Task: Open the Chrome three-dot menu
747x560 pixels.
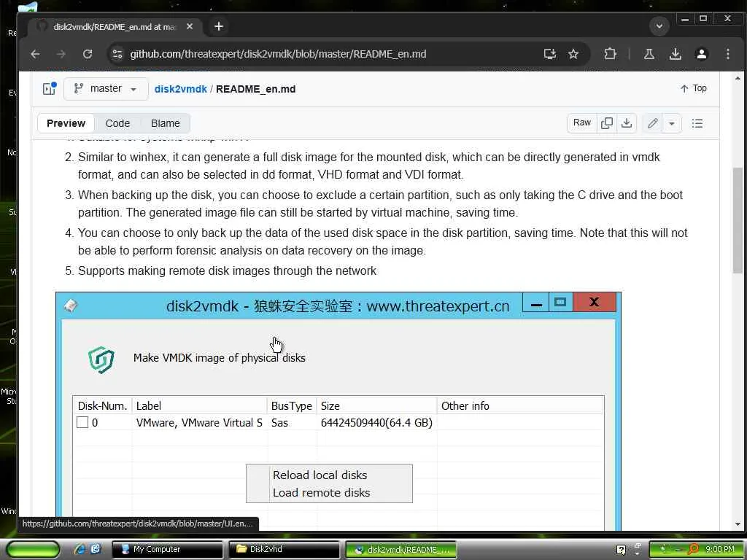Action: pyautogui.click(x=727, y=54)
